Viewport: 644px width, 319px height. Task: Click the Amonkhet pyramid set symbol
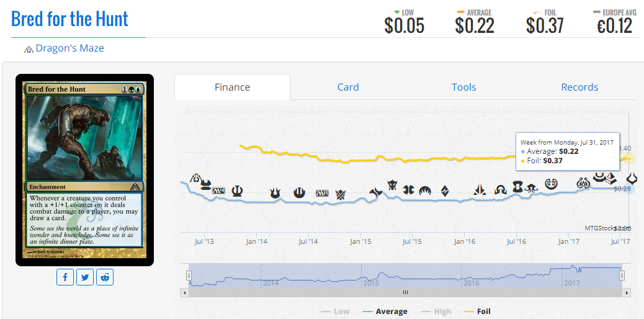click(611, 178)
